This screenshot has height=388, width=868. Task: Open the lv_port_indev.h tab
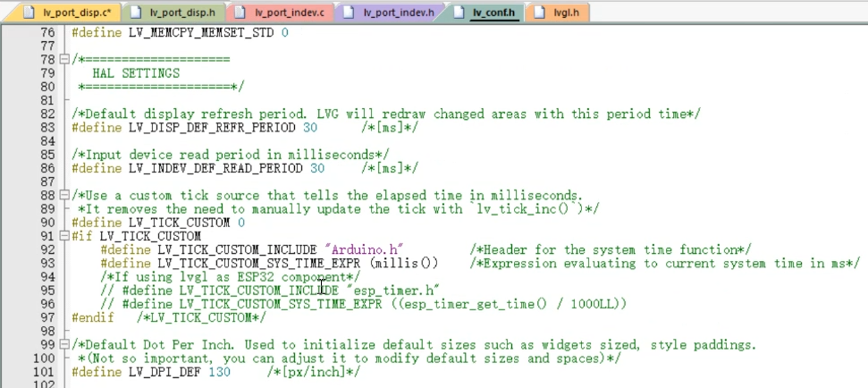pos(389,13)
